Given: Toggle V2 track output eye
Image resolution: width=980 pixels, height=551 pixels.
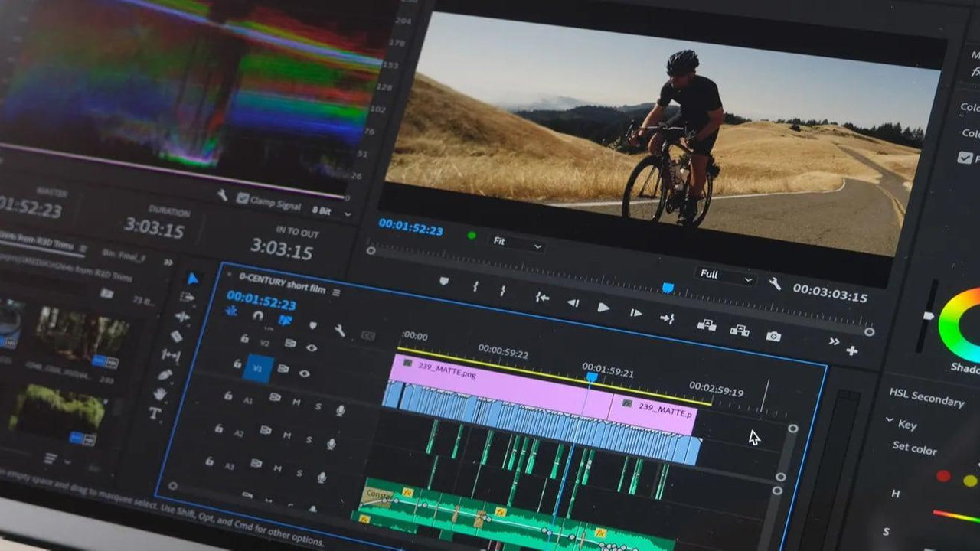Looking at the screenshot, I should point(312,347).
